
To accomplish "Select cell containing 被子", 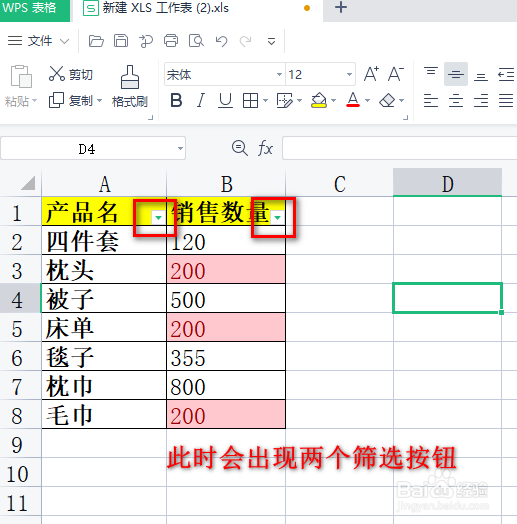I will (x=104, y=298).
